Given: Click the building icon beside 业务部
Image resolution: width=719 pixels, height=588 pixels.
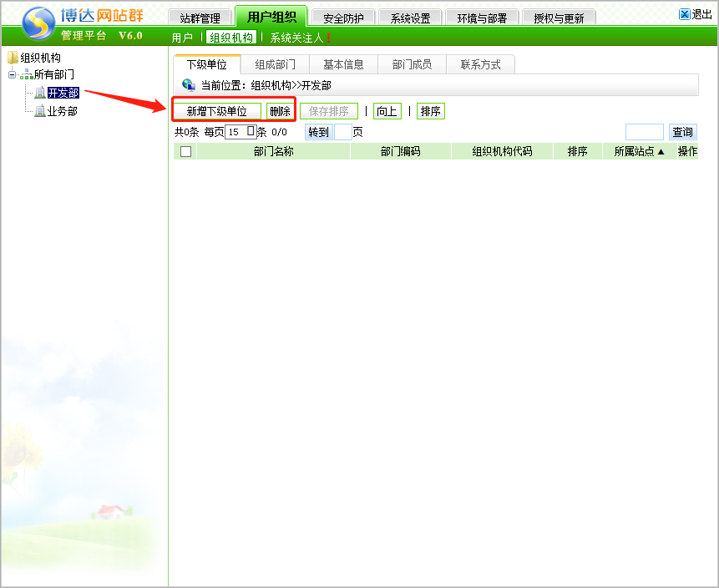Looking at the screenshot, I should (x=39, y=110).
